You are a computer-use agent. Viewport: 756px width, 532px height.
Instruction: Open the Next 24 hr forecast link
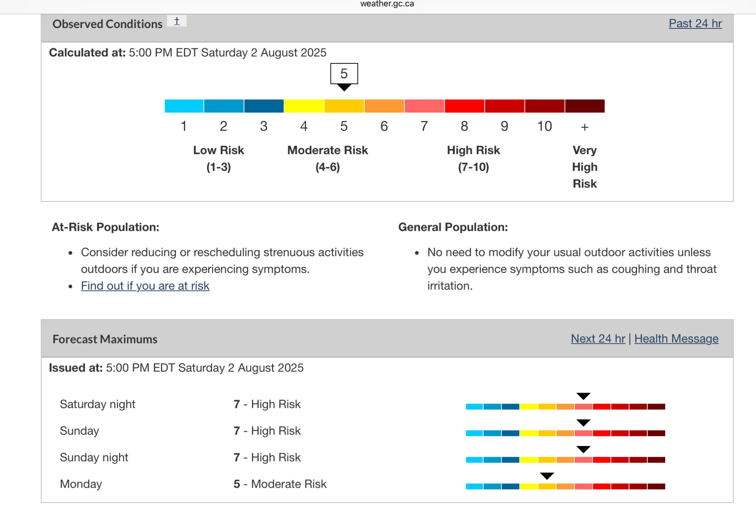coord(598,338)
